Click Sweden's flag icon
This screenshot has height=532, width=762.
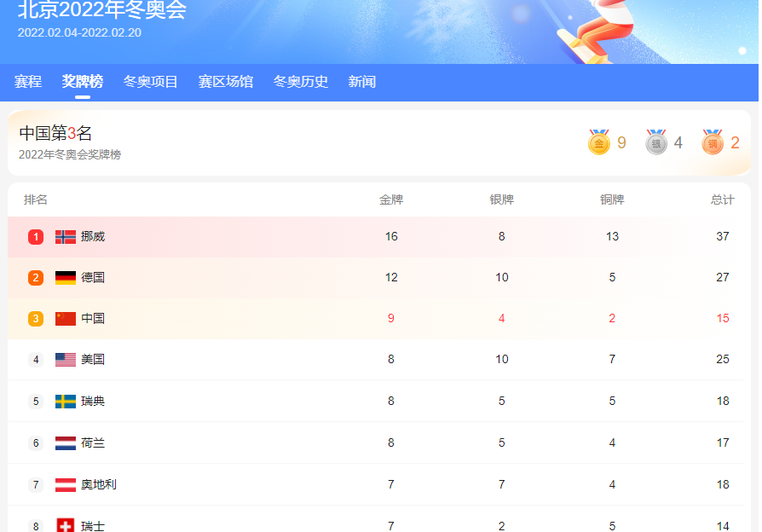[x=66, y=402]
